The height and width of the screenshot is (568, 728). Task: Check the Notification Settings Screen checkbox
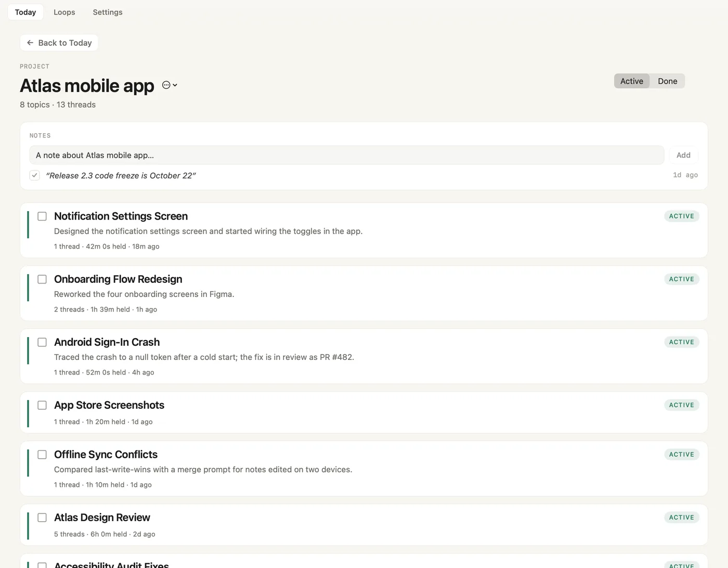[42, 216]
